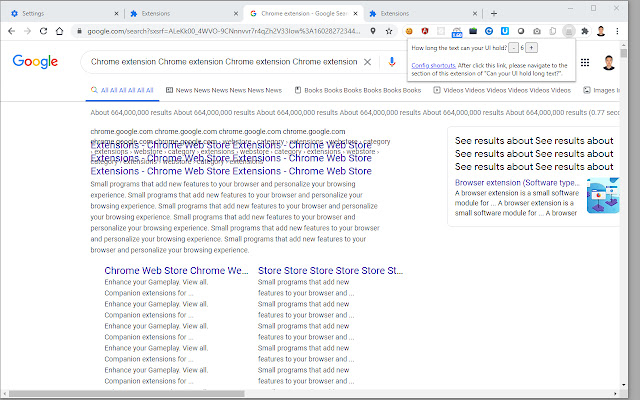Increase text length with plus button

click(x=531, y=48)
